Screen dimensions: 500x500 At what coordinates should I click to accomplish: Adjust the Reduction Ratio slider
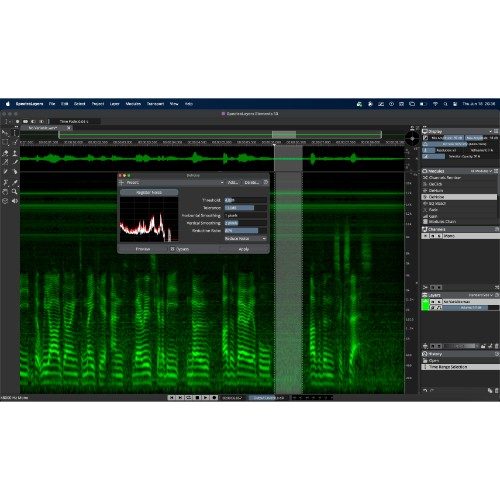click(246, 231)
